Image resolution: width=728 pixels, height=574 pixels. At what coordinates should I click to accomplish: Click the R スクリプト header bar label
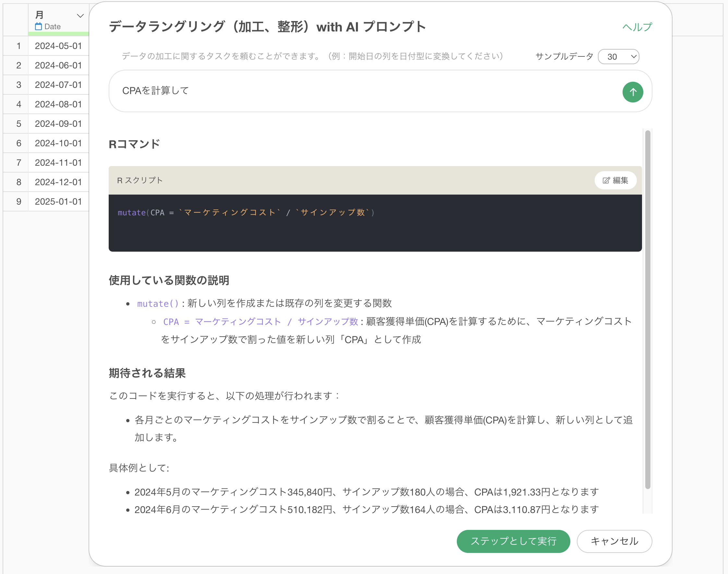[140, 180]
